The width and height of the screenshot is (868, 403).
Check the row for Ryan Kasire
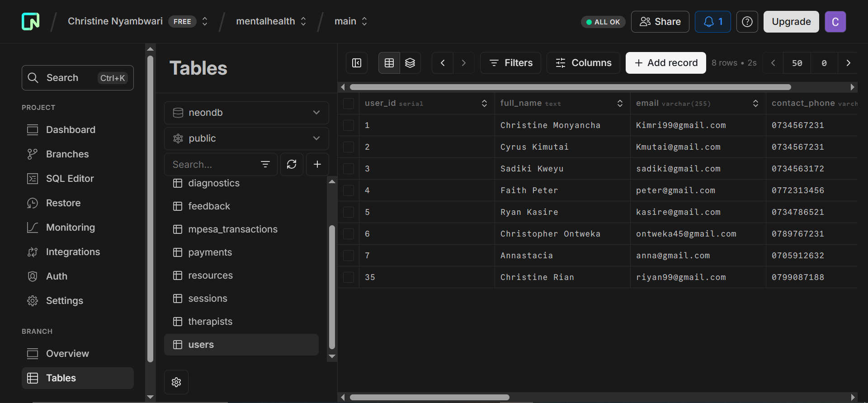tap(349, 212)
